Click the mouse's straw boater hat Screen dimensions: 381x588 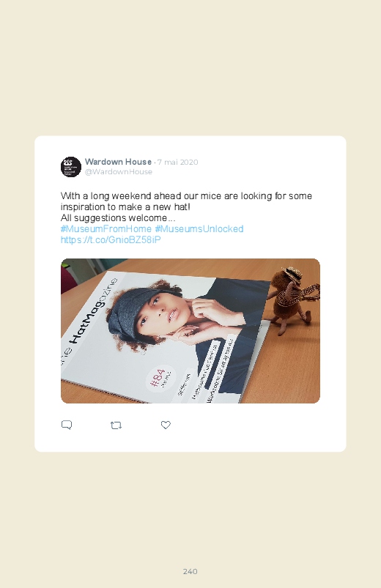pos(292,273)
